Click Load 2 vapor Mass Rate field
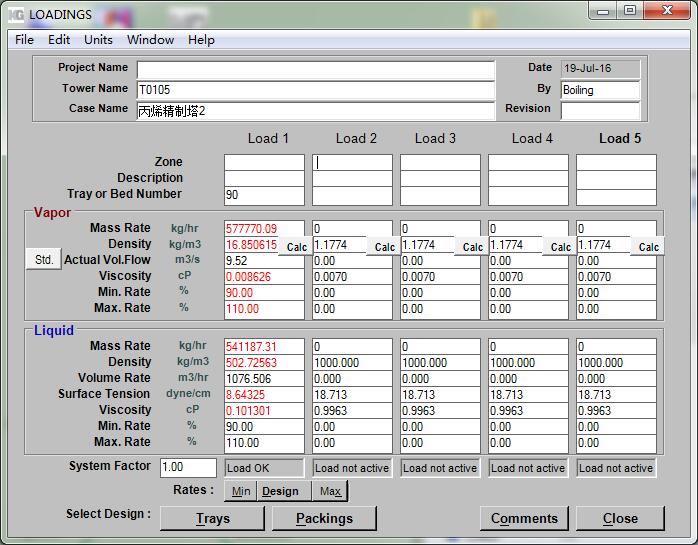 [352, 229]
